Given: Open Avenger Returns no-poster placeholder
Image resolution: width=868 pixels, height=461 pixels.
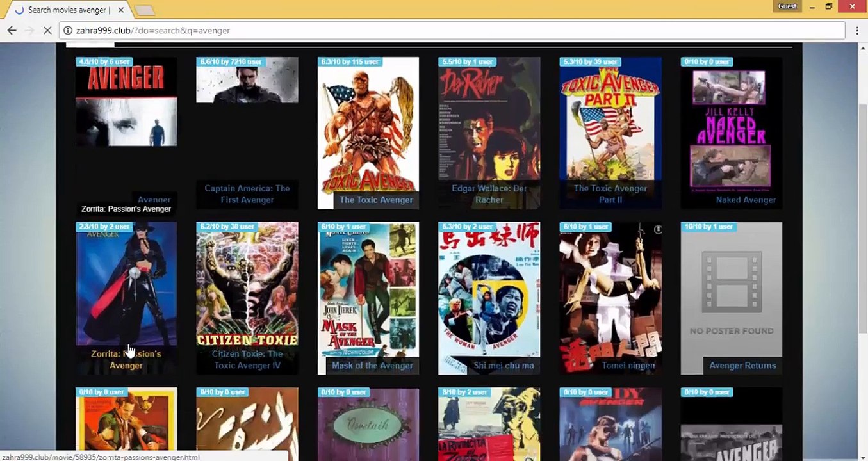Looking at the screenshot, I should tap(732, 298).
